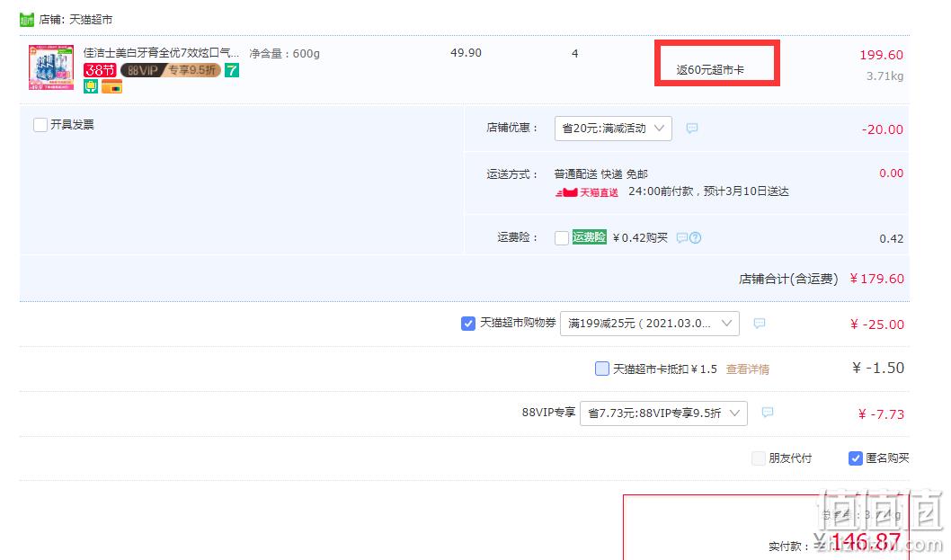The height and width of the screenshot is (560, 951).
Task: Click the 净含量：600g specification text
Action: point(284,53)
